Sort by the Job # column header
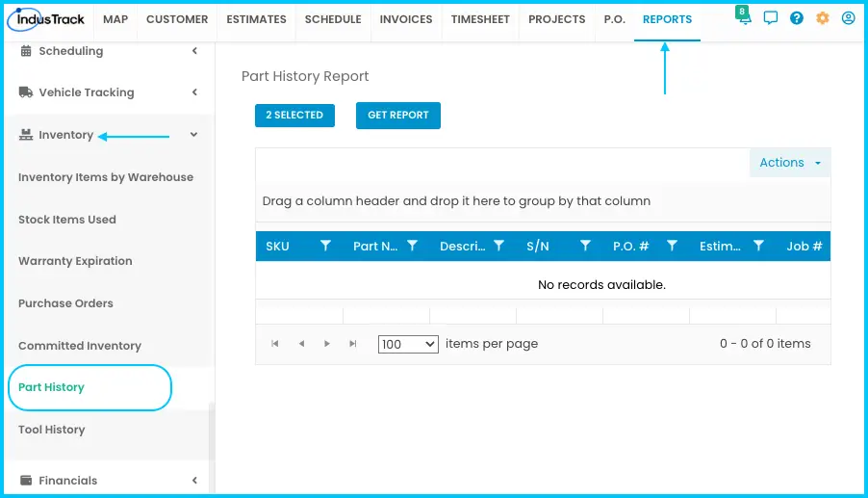 tap(804, 246)
